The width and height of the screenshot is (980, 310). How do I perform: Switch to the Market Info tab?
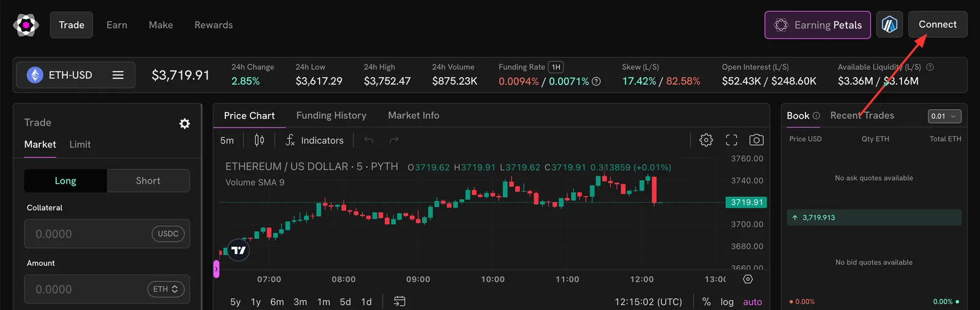click(x=413, y=115)
